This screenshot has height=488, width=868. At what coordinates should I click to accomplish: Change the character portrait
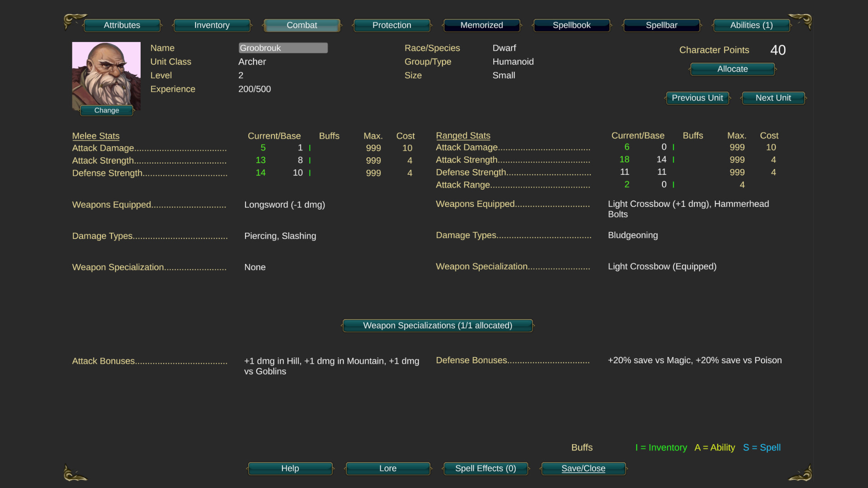click(x=106, y=110)
